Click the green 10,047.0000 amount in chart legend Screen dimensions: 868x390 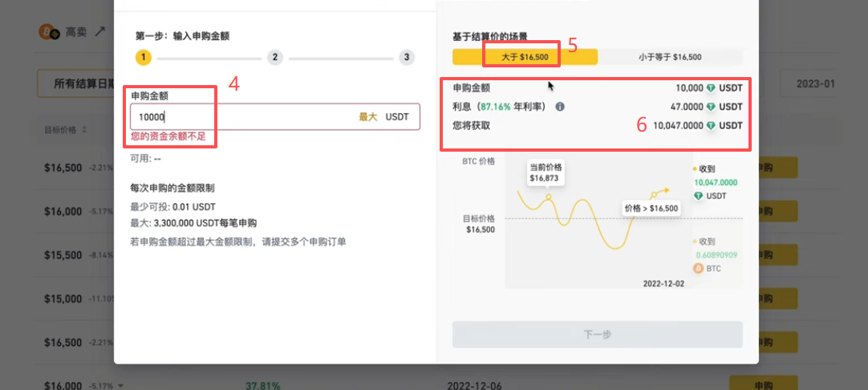click(x=717, y=182)
